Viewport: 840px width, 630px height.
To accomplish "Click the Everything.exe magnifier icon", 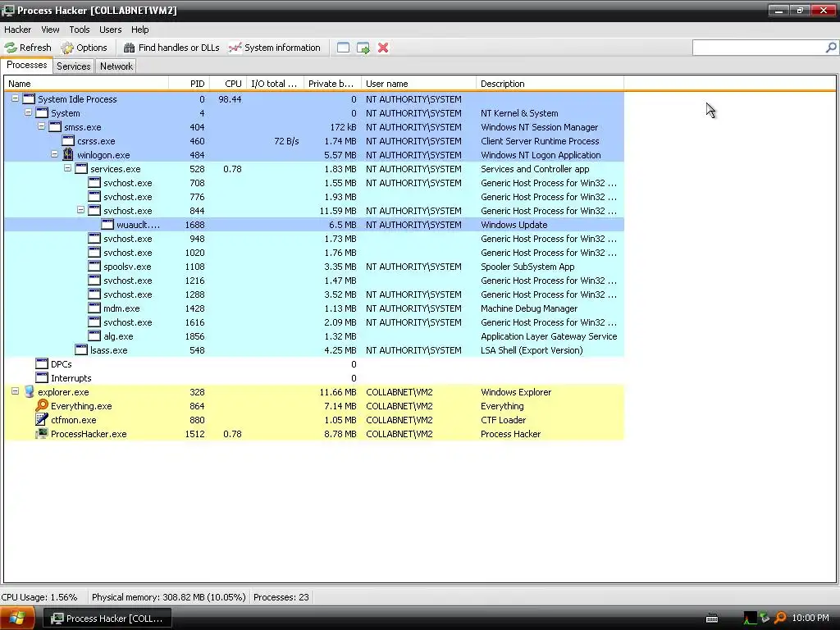I will tap(42, 405).
